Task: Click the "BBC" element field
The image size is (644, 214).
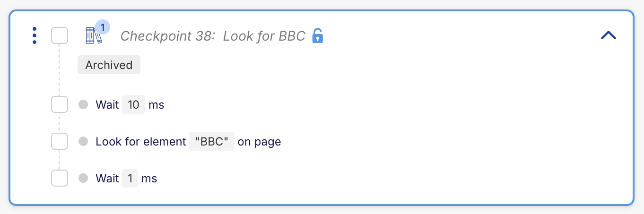Action: coord(212,141)
